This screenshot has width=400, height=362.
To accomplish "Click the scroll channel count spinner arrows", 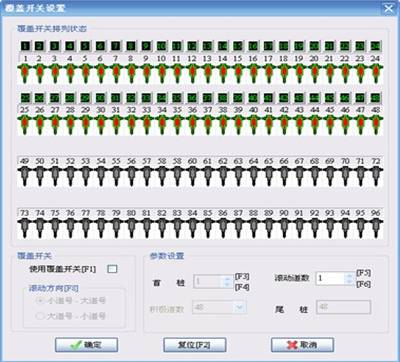I will tap(349, 278).
